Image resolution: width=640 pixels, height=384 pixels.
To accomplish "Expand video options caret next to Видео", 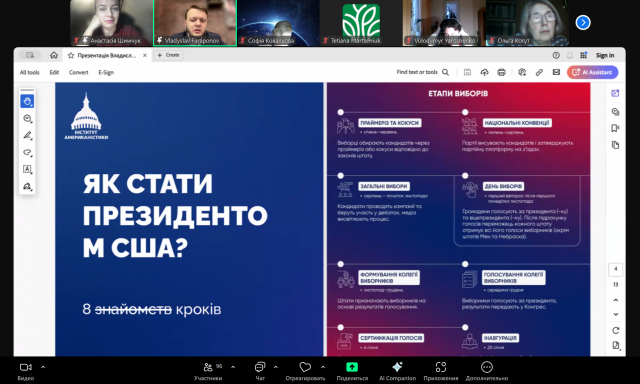I will point(43,367).
